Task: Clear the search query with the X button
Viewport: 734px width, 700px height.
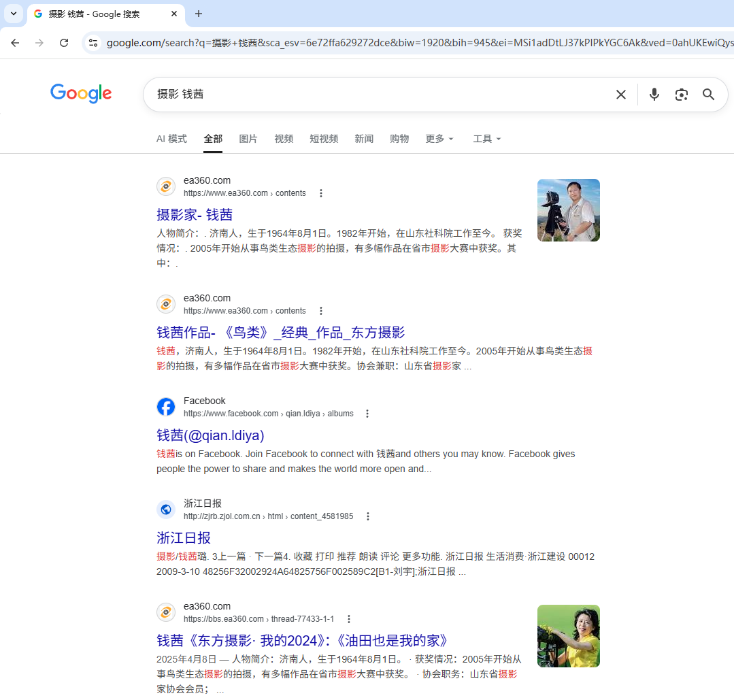Action: [620, 95]
